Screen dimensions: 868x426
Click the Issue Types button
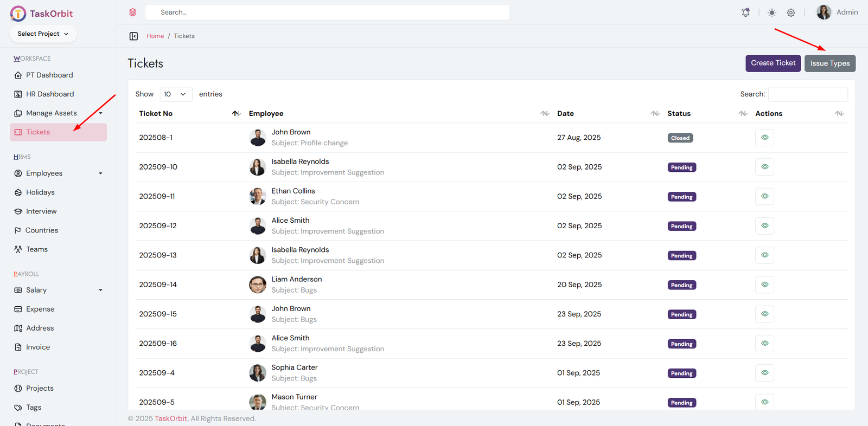tap(829, 63)
